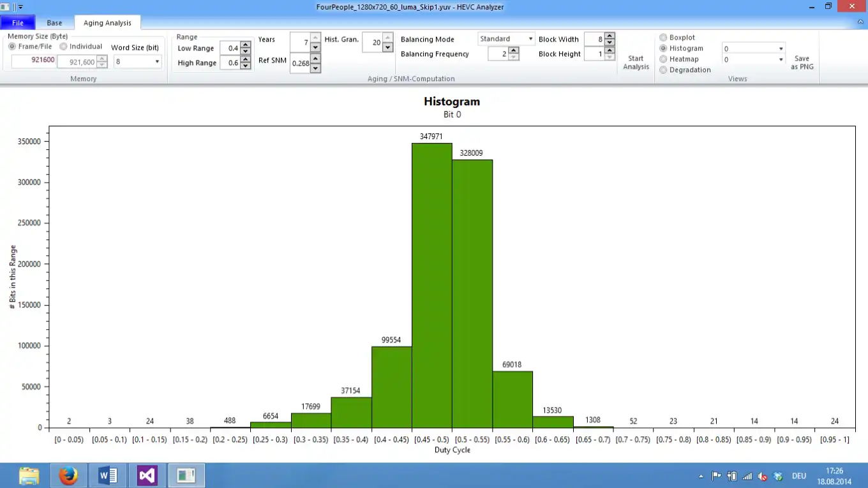Click the "Duty Cycle" axis title
The image size is (868, 488).
click(452, 450)
